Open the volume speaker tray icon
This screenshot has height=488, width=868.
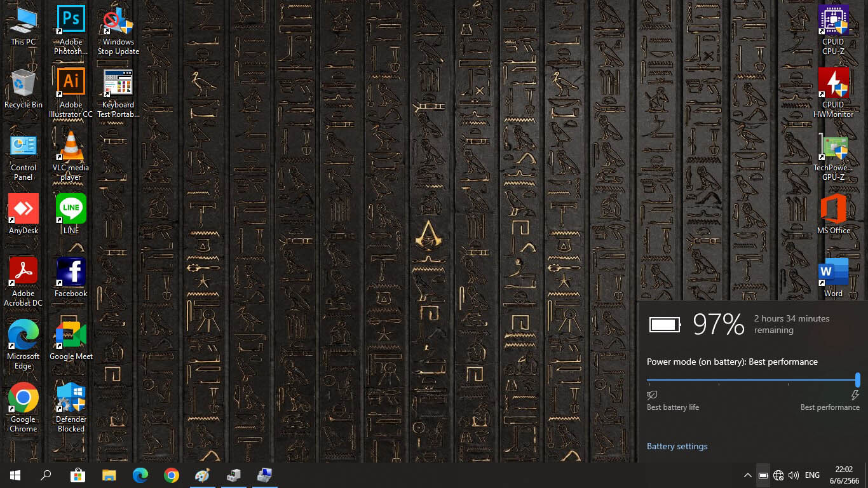794,475
